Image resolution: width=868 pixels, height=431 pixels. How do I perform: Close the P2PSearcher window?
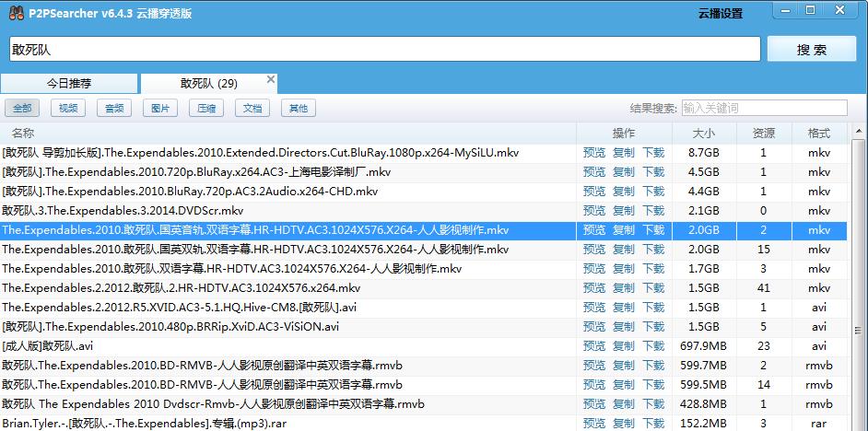839,10
